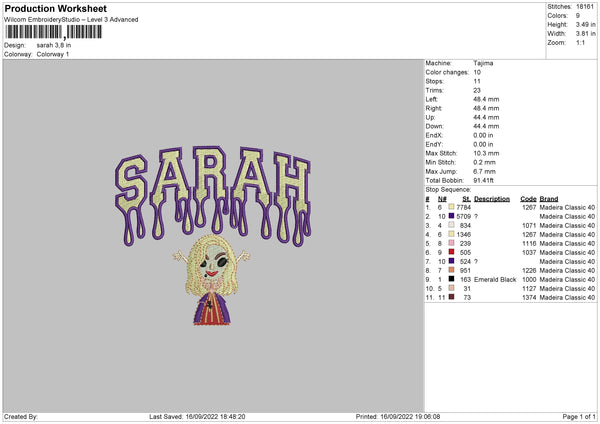Select the dark maroon swatch in row 11
Screen dimensions: 600x424
452,297
